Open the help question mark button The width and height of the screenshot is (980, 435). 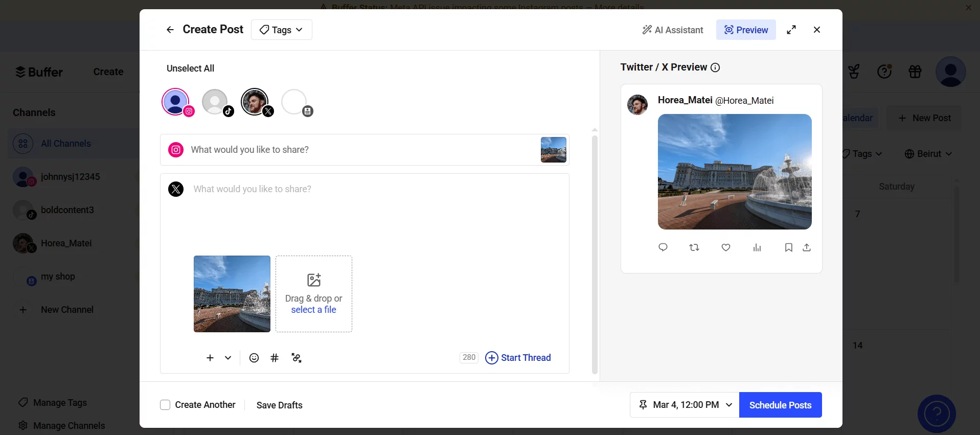pyautogui.click(x=937, y=414)
